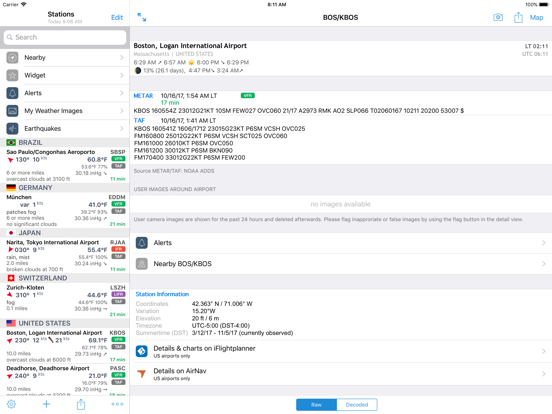
Task: Tap the TAF badge for SBSP
Action: pos(118,166)
